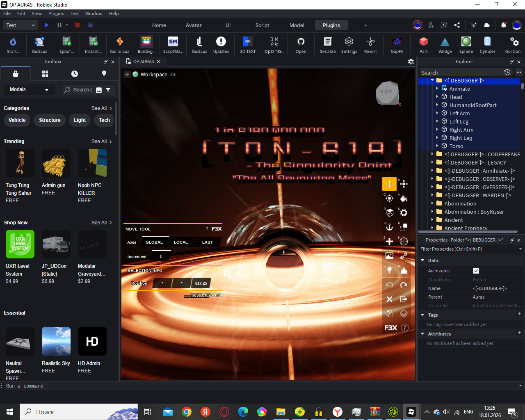Expand the Abomination folder

point(432,203)
